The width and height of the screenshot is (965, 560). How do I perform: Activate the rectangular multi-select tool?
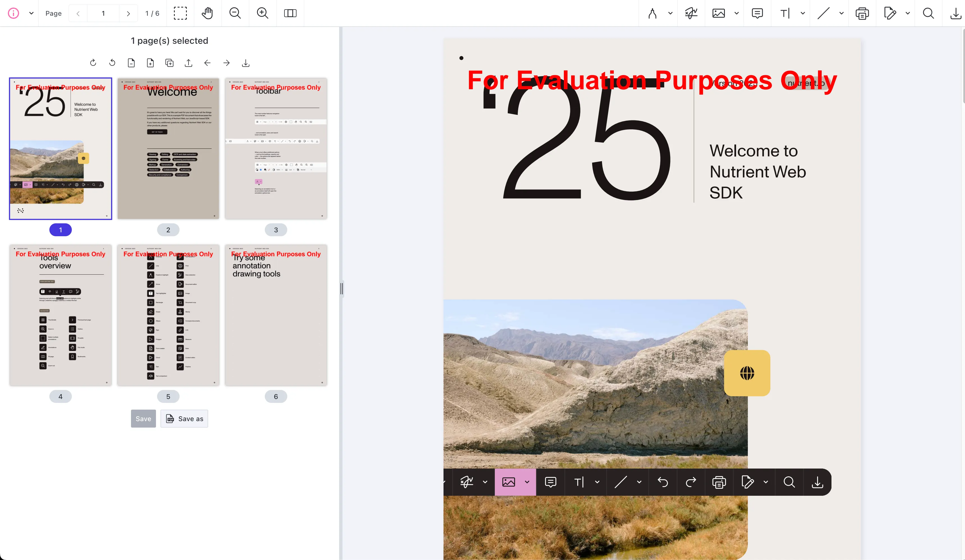click(x=180, y=13)
